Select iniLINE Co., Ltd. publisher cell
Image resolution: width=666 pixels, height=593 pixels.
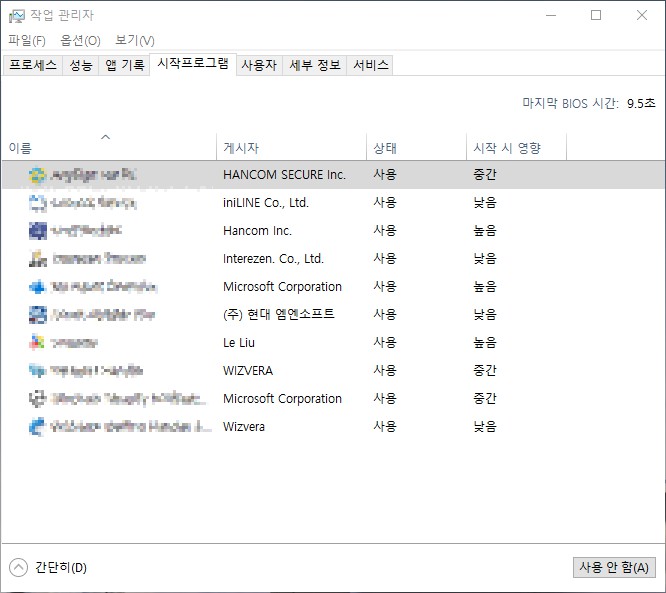click(x=266, y=203)
